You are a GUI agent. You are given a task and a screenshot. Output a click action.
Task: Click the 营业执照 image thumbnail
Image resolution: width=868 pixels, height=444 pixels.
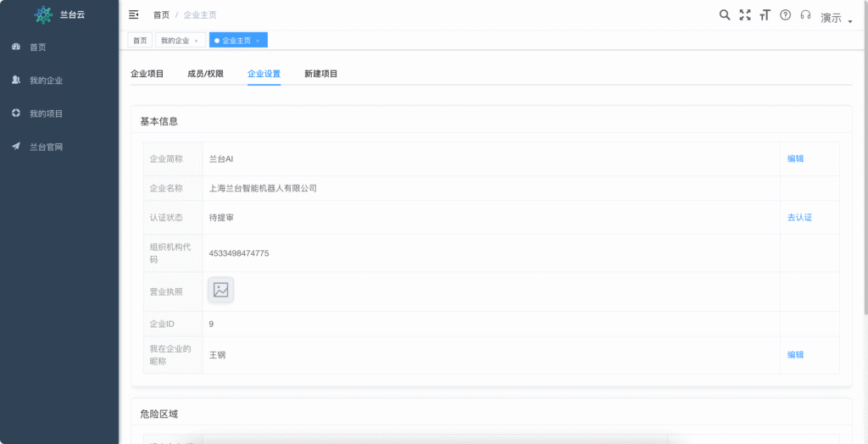click(221, 290)
